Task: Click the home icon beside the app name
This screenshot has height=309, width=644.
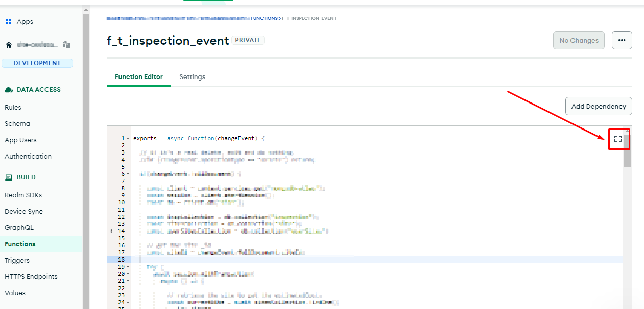Action: 9,45
